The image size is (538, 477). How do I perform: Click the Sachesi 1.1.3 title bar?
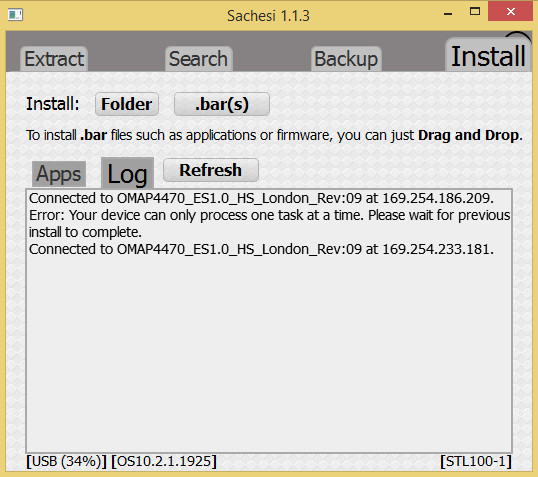268,16
